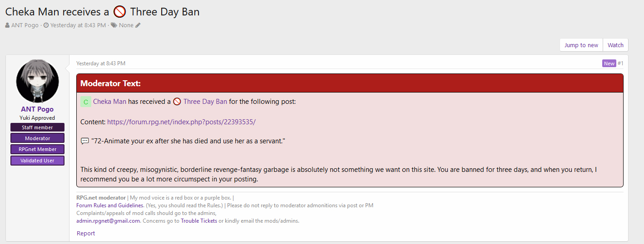Click the post timestamp above Moderator Text
Screen dimensions: 644x244
coord(101,63)
